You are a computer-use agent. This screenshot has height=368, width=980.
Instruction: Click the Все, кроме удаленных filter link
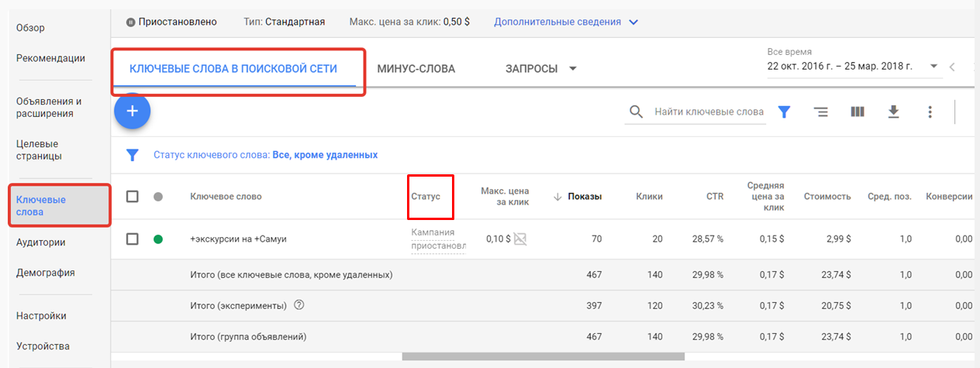pos(325,155)
